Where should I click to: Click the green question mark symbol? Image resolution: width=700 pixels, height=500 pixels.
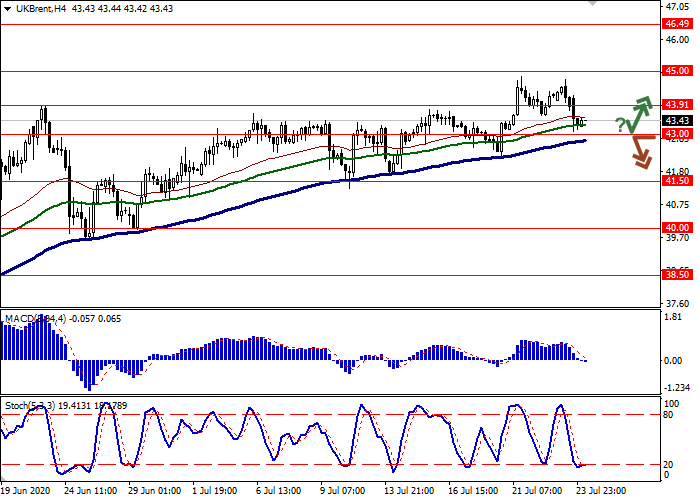620,124
